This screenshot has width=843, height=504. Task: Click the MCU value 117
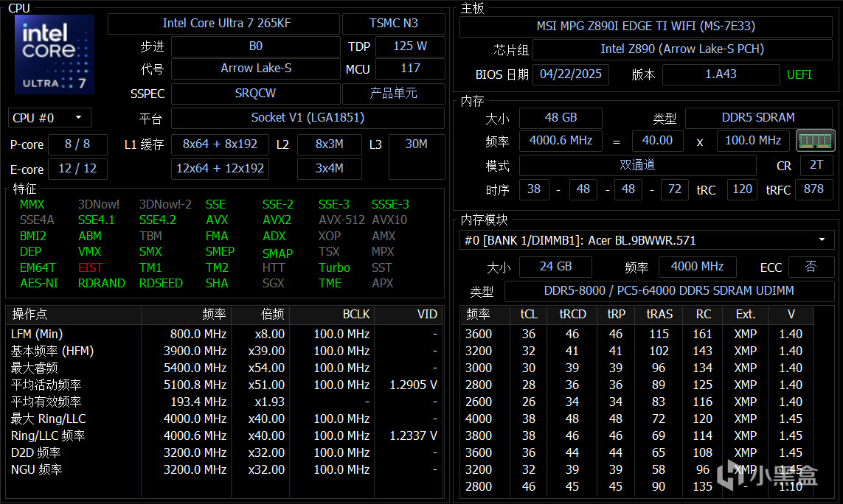409,69
